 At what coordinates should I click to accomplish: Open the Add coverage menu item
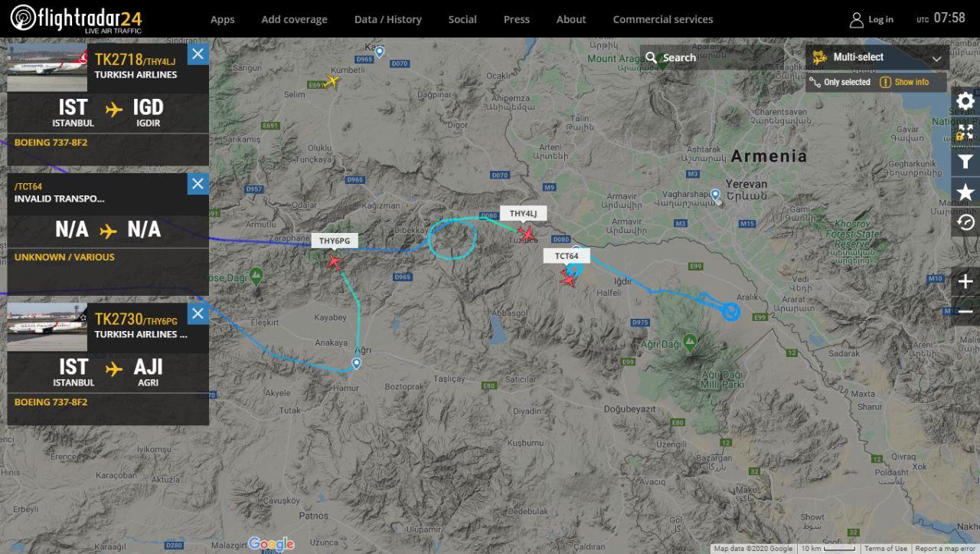[x=294, y=19]
